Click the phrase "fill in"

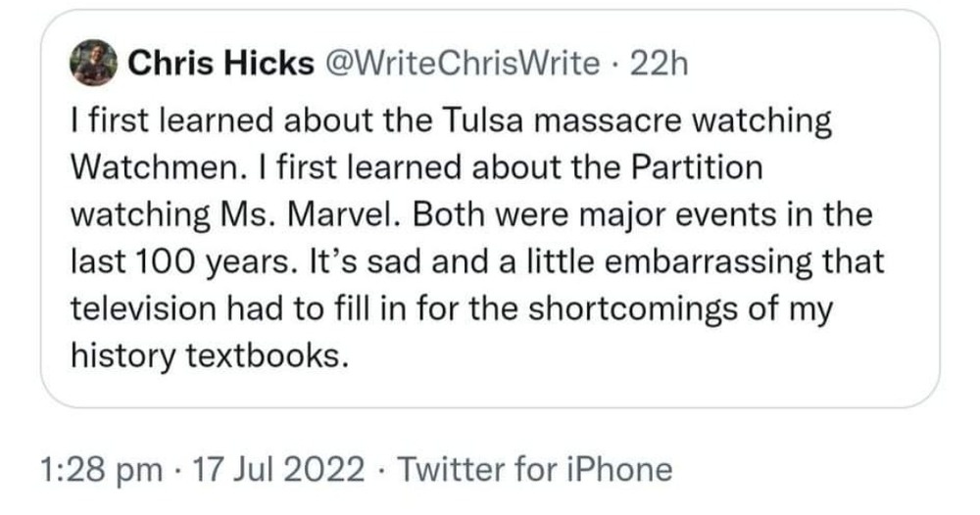point(392,307)
